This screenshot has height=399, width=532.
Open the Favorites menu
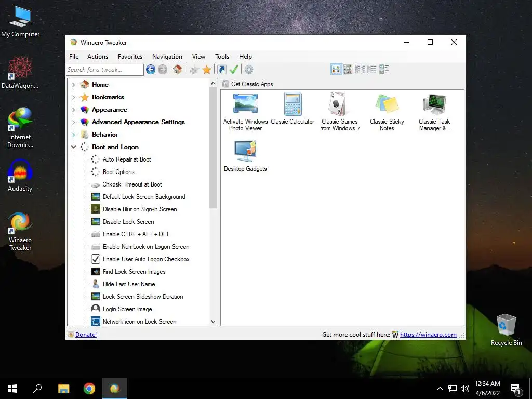coord(130,57)
